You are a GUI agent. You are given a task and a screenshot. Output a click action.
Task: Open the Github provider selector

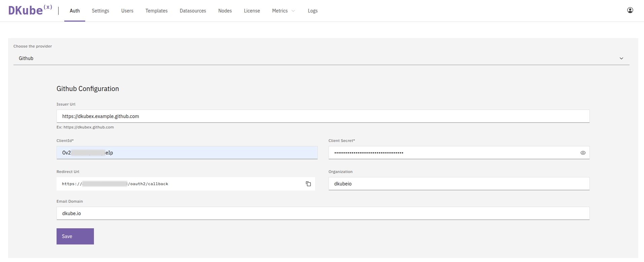pos(316,58)
